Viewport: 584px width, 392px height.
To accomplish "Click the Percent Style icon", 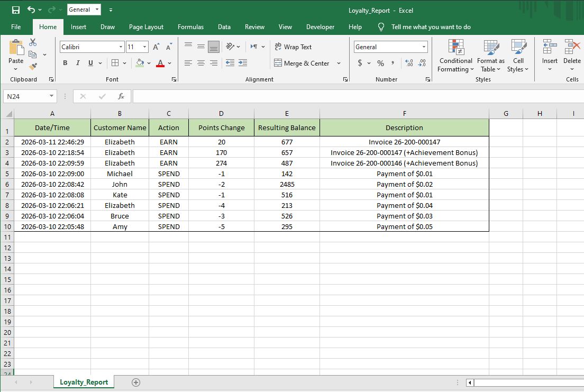I will pos(380,63).
